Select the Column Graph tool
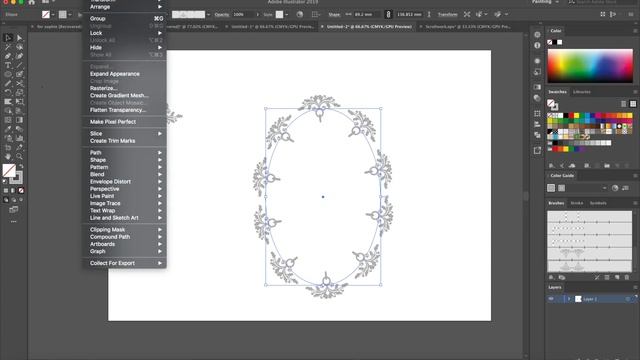Screen dimensions: 640x360 coord(19,138)
